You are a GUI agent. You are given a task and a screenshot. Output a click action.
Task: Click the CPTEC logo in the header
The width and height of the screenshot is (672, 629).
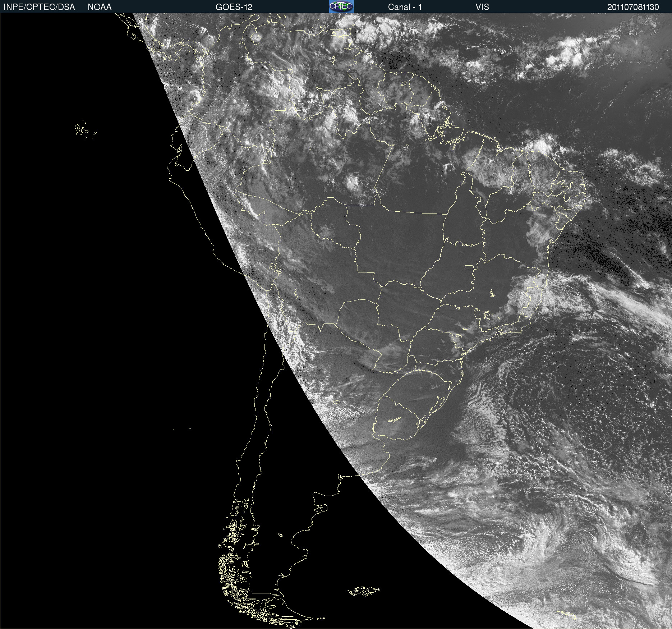pos(341,6)
